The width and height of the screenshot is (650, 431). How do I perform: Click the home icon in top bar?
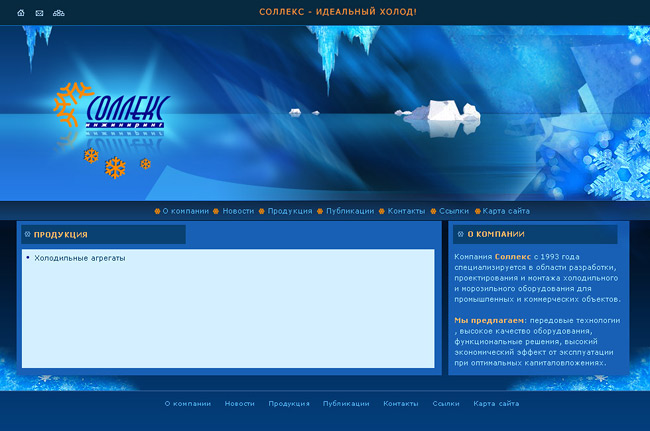(x=21, y=13)
